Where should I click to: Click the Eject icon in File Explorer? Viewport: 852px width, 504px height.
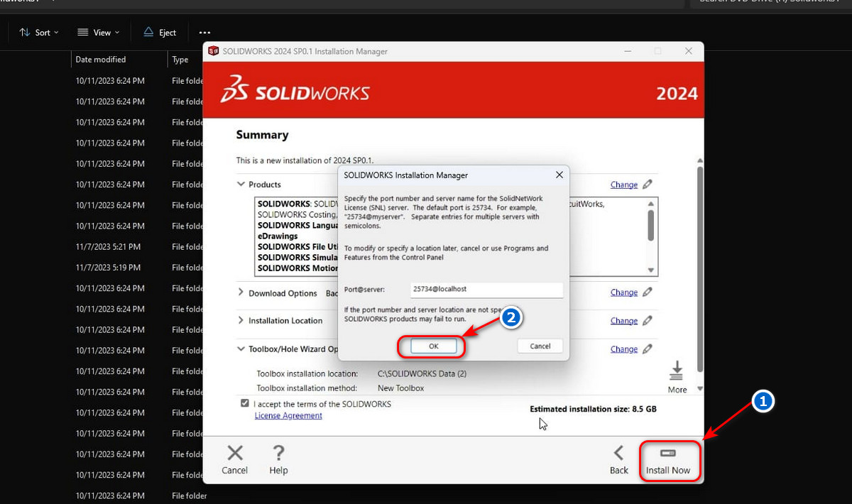click(x=148, y=33)
